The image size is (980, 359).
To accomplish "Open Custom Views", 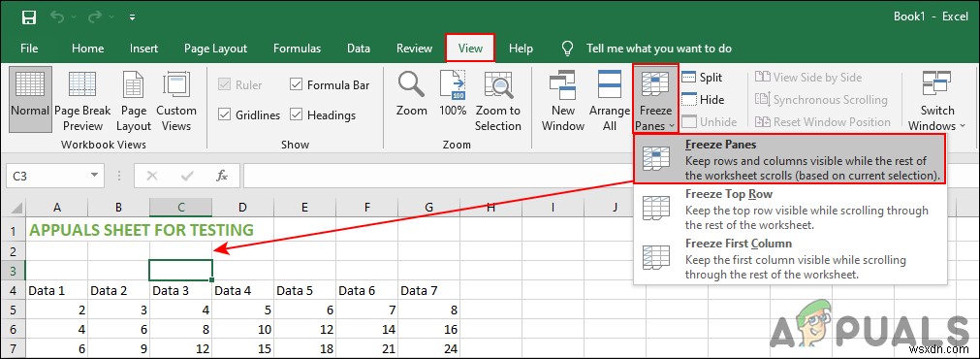I will pyautogui.click(x=176, y=100).
